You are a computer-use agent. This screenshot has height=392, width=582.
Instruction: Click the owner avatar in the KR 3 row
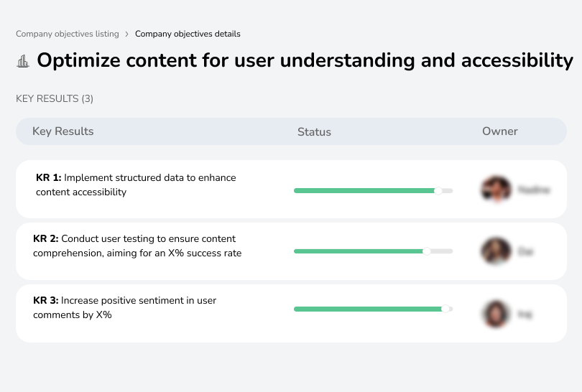pos(496,314)
